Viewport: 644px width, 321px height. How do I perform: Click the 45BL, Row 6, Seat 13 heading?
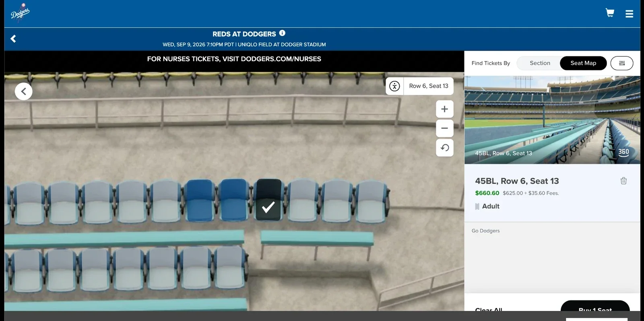[x=517, y=181]
